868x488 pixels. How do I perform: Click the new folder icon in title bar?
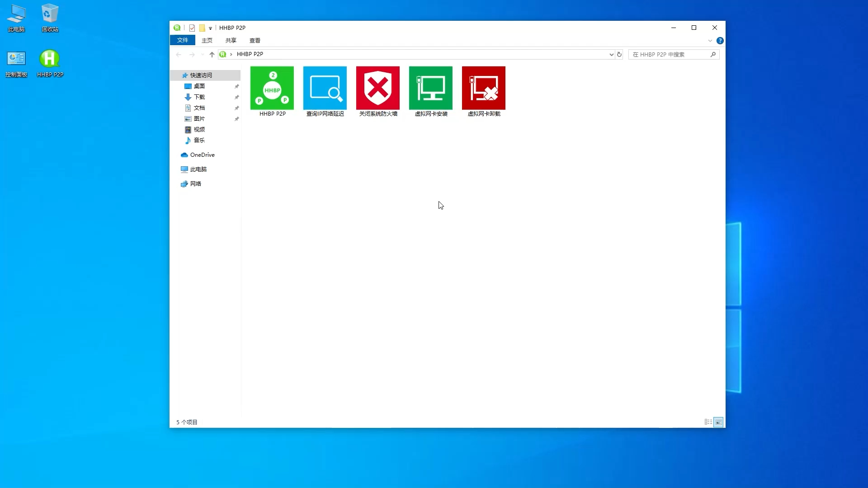pos(202,28)
